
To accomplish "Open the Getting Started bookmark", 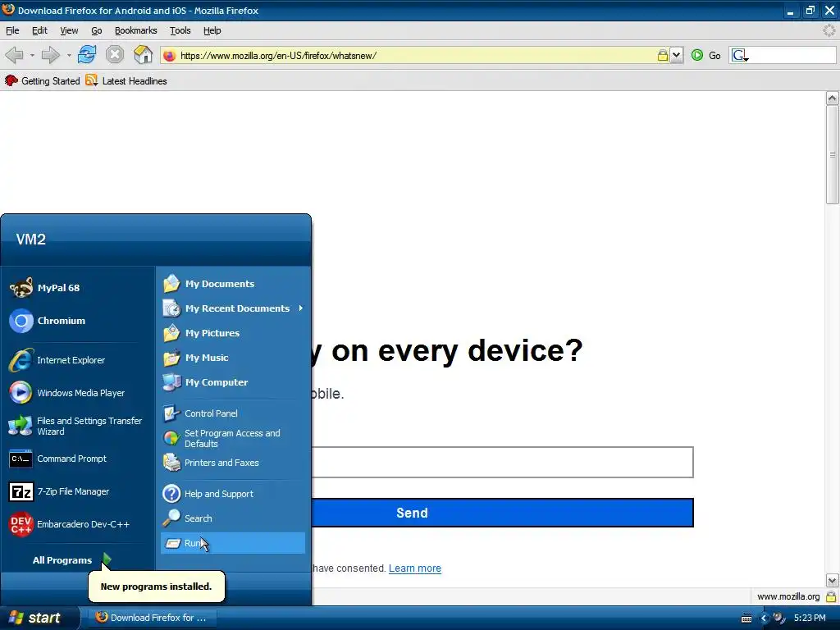I will pos(43,81).
